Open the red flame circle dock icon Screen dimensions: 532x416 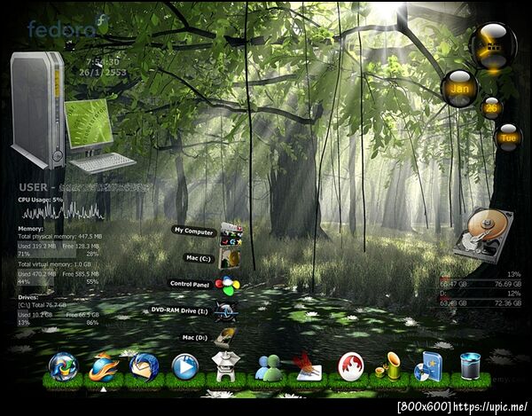pos(351,367)
